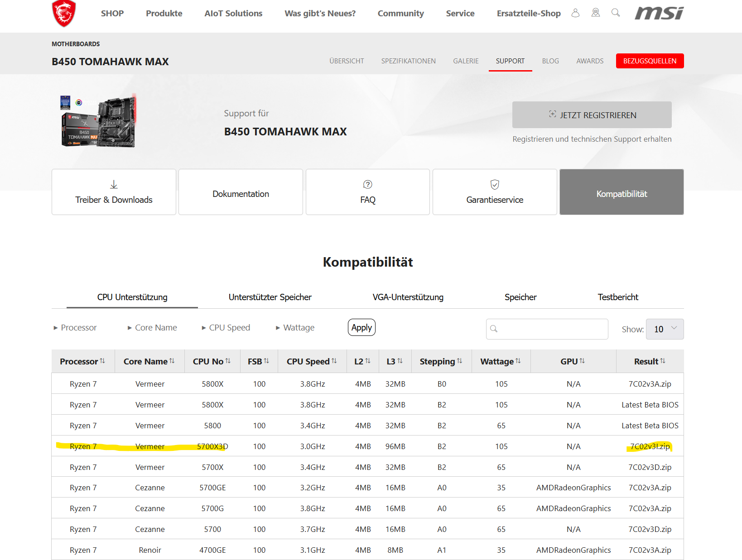Sort by Stepping column arrows
Viewport: 742px width, 560px height.
460,361
